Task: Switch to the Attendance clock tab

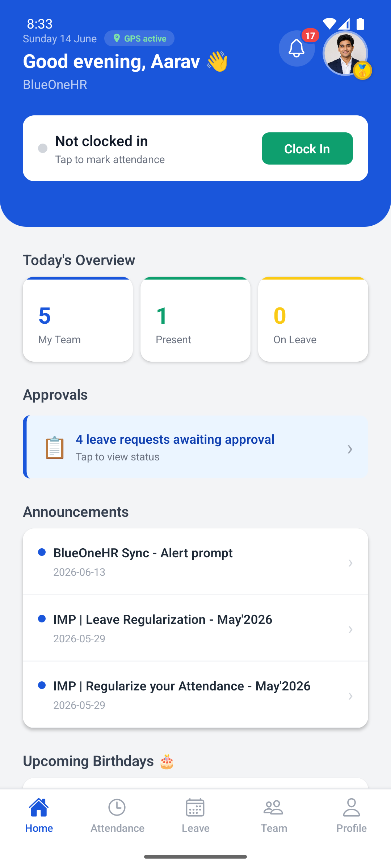Action: point(117,816)
